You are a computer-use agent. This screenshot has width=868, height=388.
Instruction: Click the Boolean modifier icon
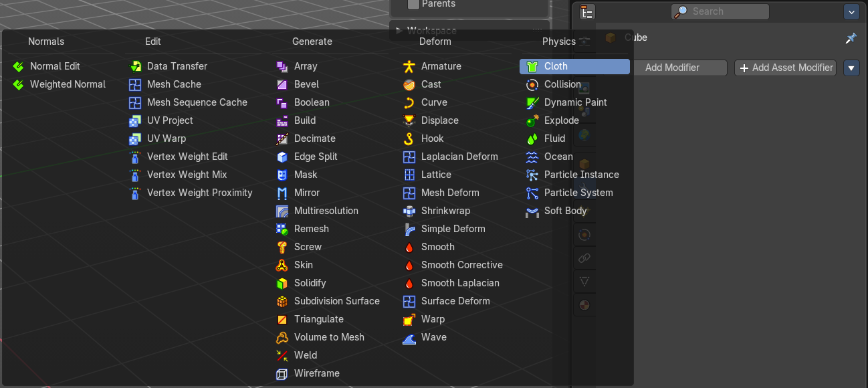pyautogui.click(x=282, y=102)
